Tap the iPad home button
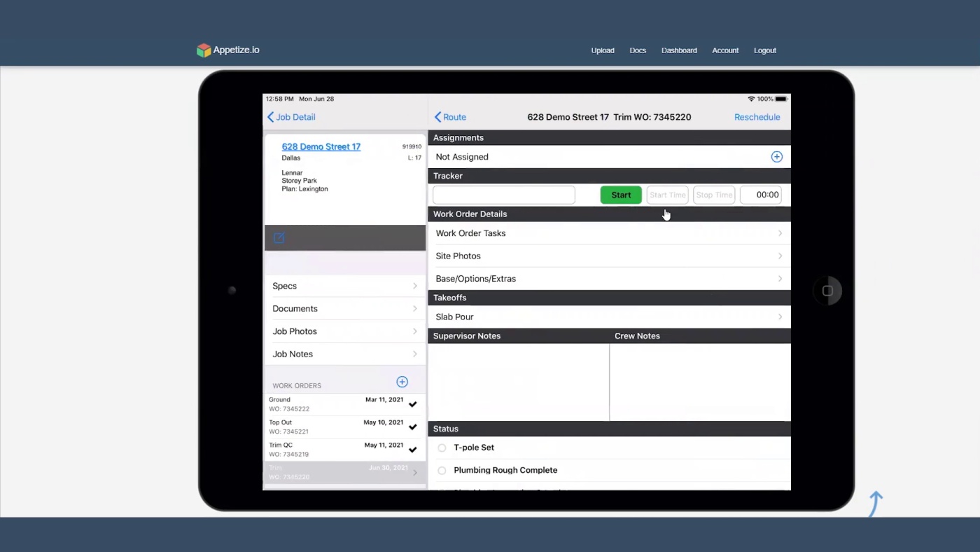This screenshot has height=552, width=980. tap(827, 291)
